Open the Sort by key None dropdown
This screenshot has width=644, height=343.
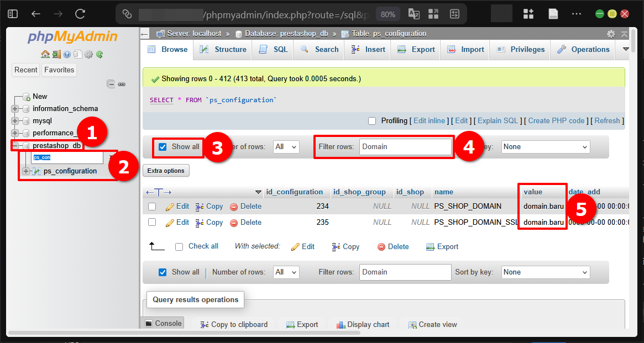(x=545, y=146)
